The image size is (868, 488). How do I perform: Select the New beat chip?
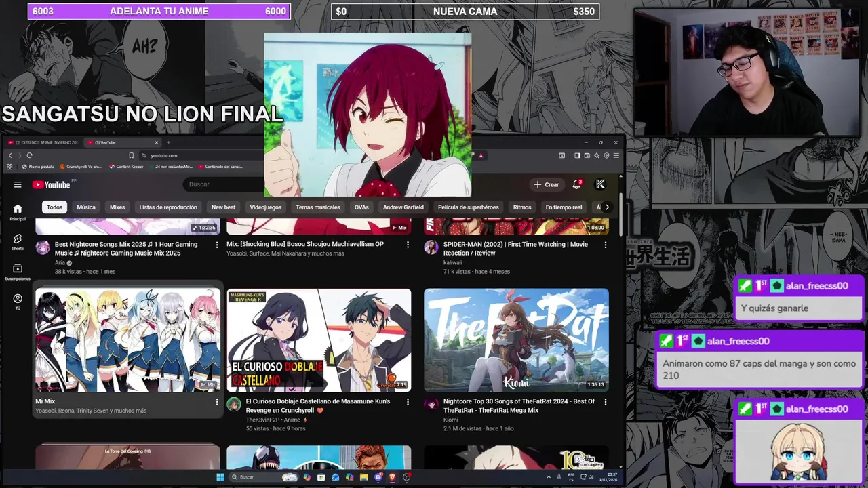coord(223,207)
